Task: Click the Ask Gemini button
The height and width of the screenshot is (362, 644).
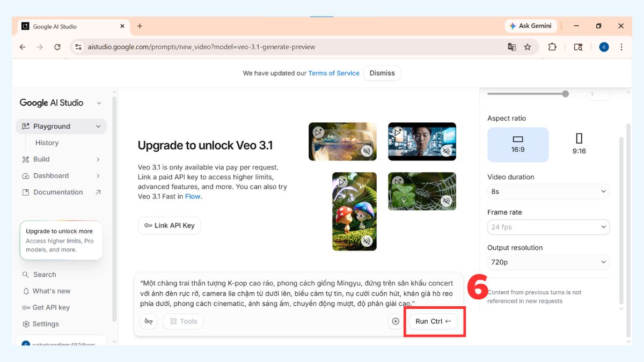Action: [x=530, y=26]
